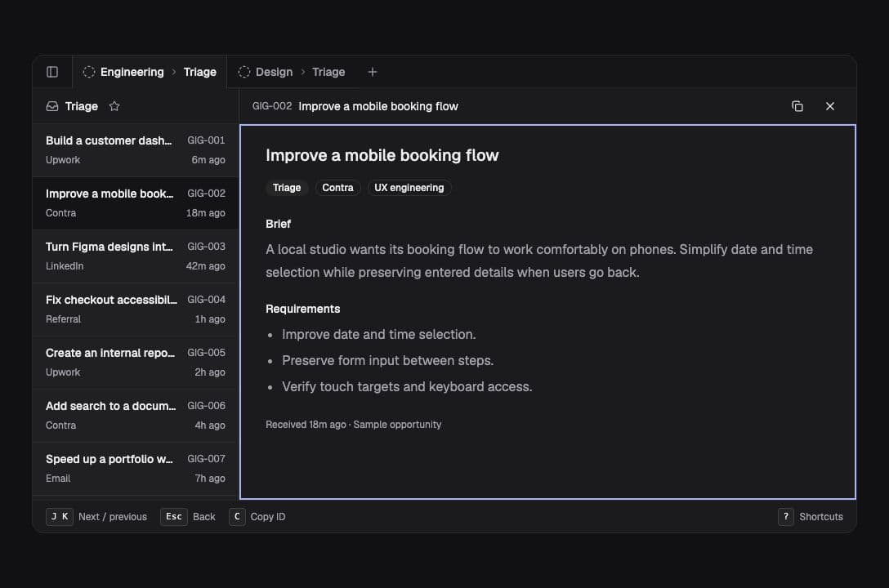Open Turn Figma designs gig GIG-003

click(136, 256)
